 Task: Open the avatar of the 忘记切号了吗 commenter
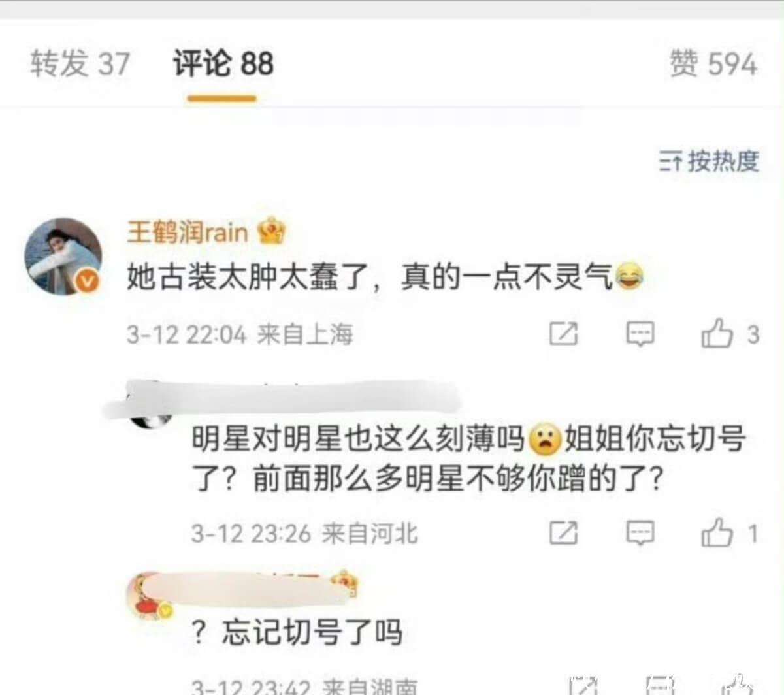tap(149, 596)
